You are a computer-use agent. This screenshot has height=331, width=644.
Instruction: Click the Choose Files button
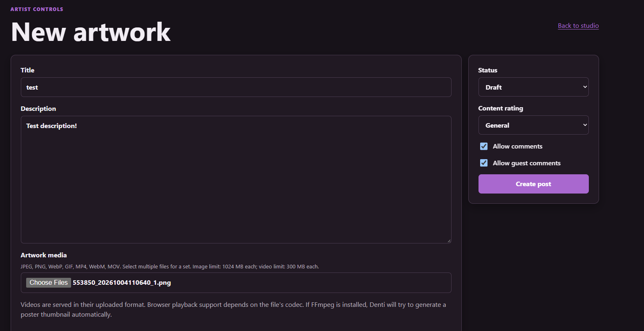tap(49, 283)
